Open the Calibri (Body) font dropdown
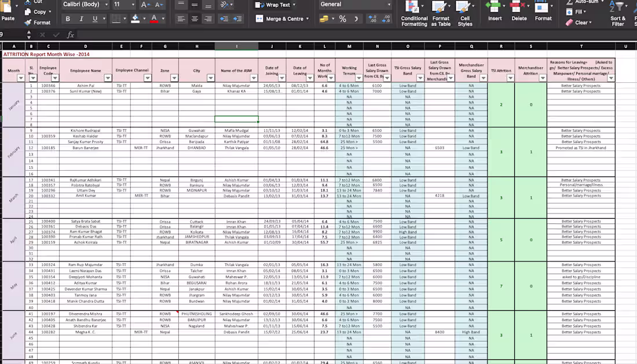The height and width of the screenshot is (364, 637). 106,5
